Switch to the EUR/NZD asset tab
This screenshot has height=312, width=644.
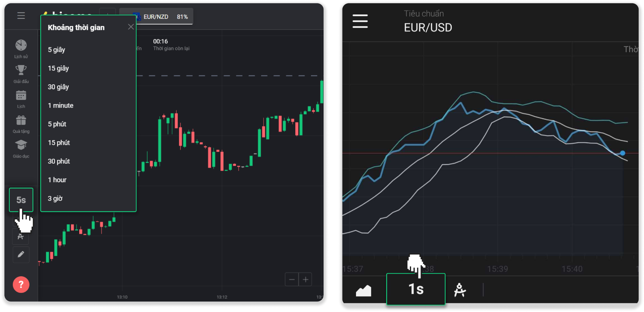point(156,17)
